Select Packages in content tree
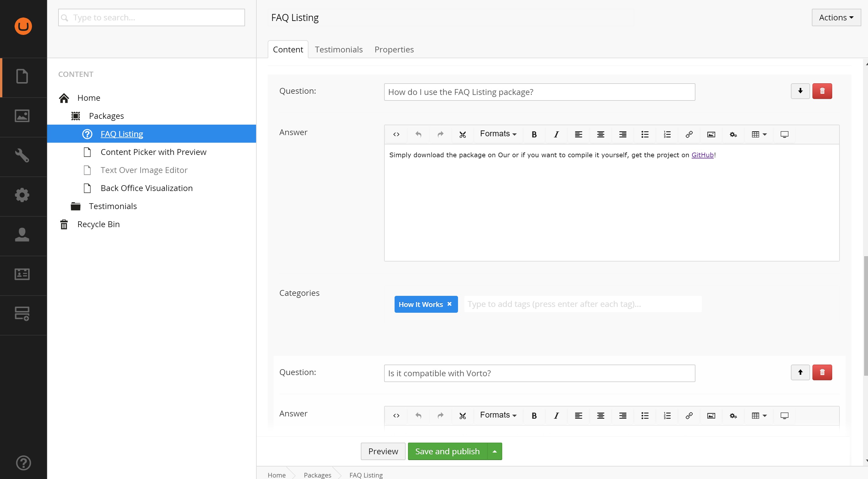The height and width of the screenshot is (479, 868). pyautogui.click(x=106, y=116)
